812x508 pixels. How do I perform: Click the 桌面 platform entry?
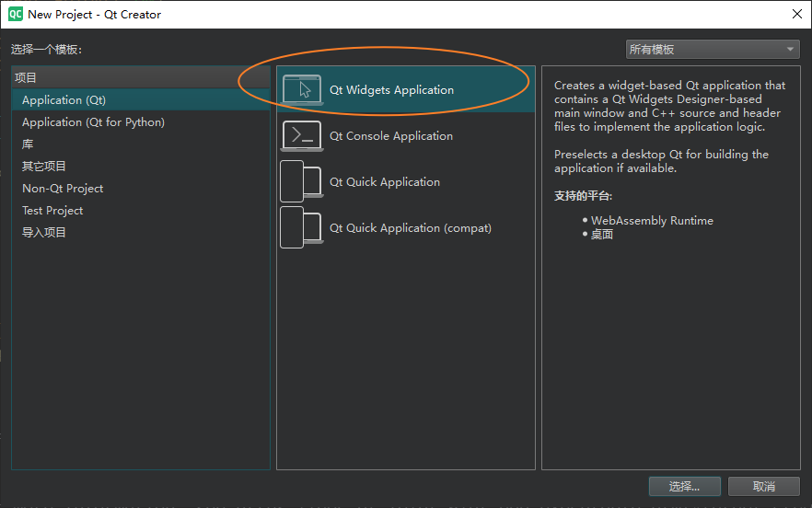point(602,235)
